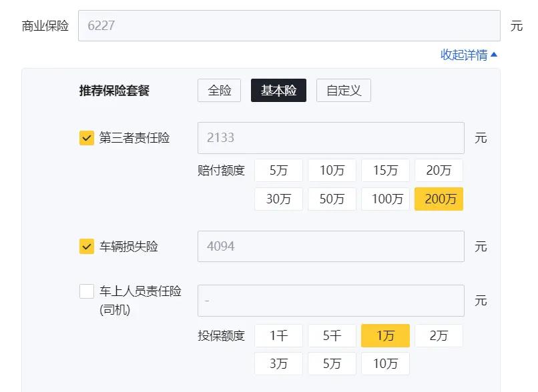Image resolution: width=538 pixels, height=392 pixels.
Task: Select the 20万 coverage option
Action: tap(439, 170)
